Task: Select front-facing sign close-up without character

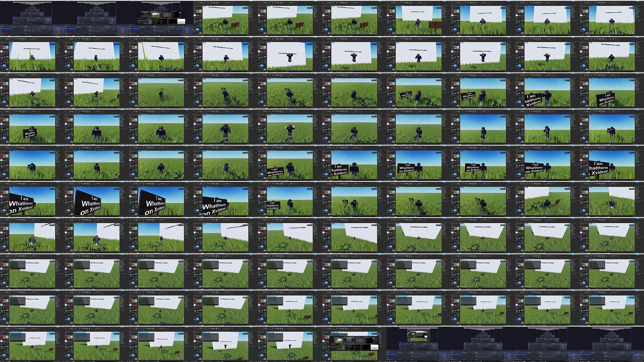Action: 32,199
